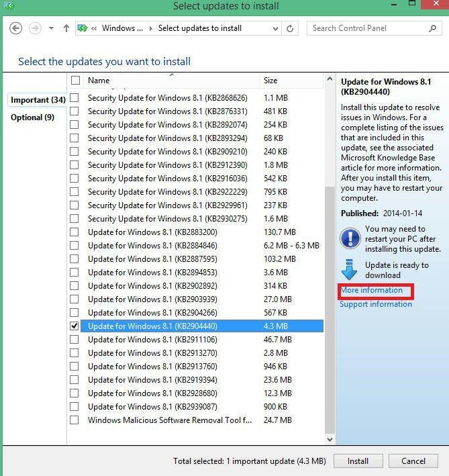Go up one level with Up arrow

[66, 29]
